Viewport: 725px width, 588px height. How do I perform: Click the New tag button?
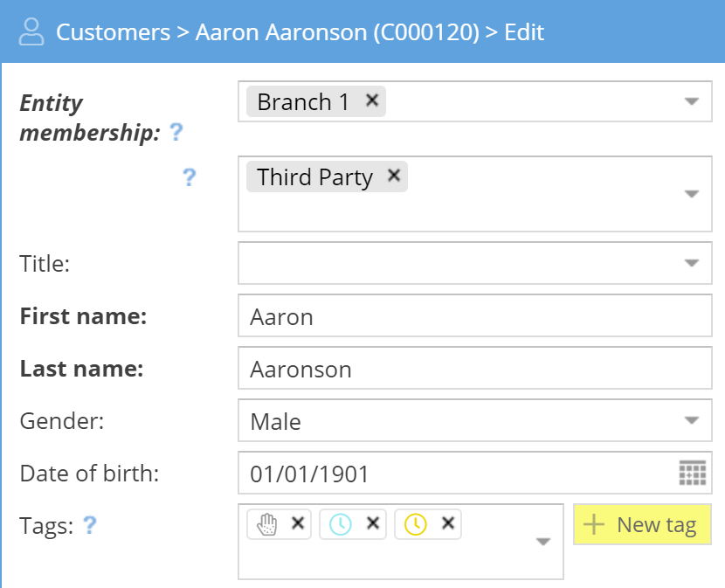pos(642,525)
